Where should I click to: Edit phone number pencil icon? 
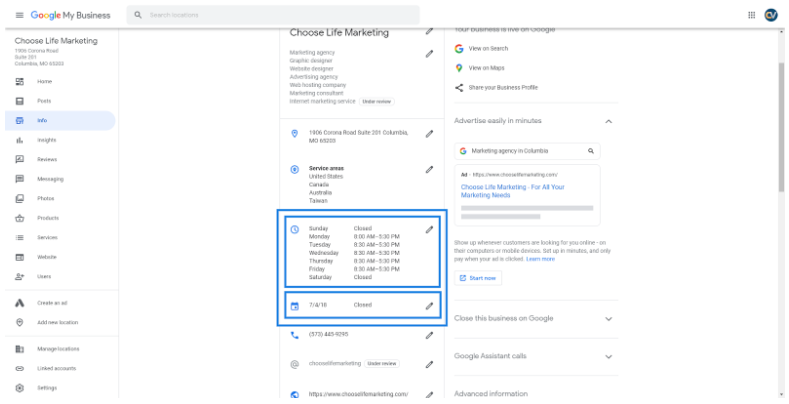pos(429,335)
